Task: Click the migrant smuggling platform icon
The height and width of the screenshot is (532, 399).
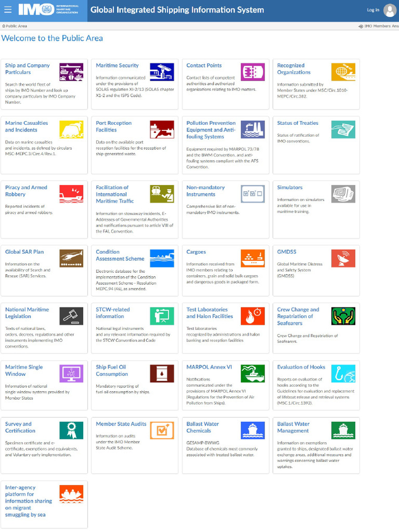Action: (71, 494)
